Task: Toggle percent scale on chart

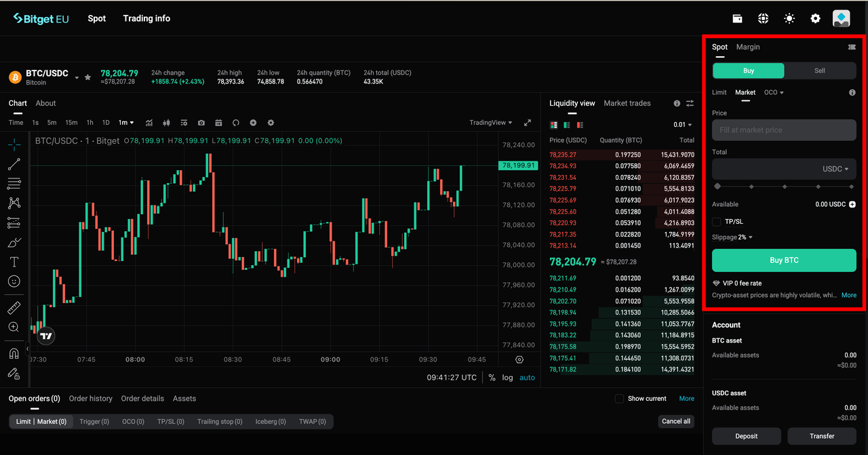Action: coord(492,378)
